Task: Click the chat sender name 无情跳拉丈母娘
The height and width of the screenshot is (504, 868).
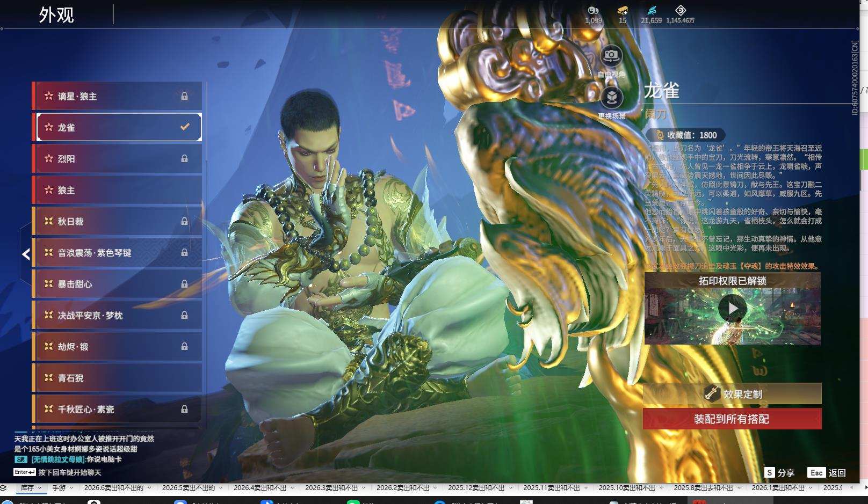Action: point(57,459)
